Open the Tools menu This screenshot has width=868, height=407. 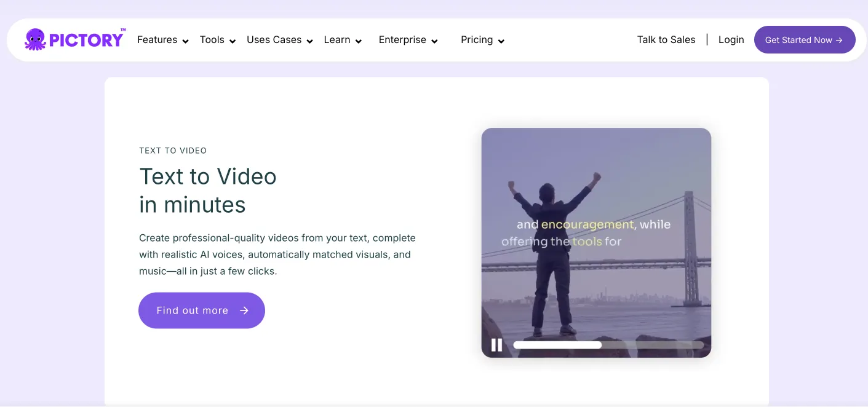pos(212,40)
